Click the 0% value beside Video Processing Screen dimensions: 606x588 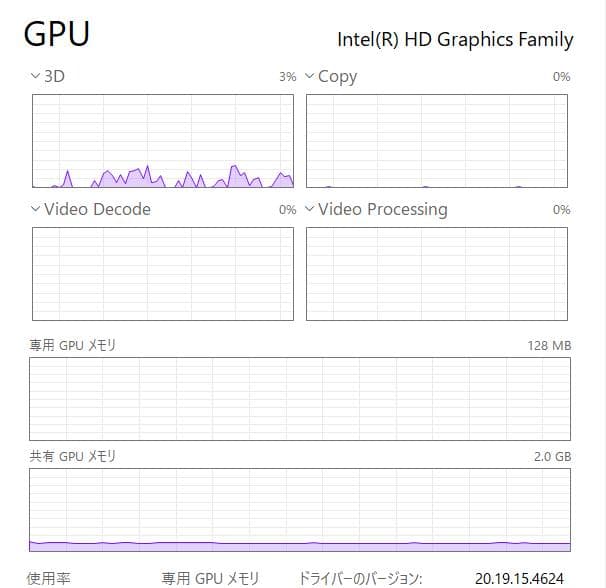click(x=561, y=210)
